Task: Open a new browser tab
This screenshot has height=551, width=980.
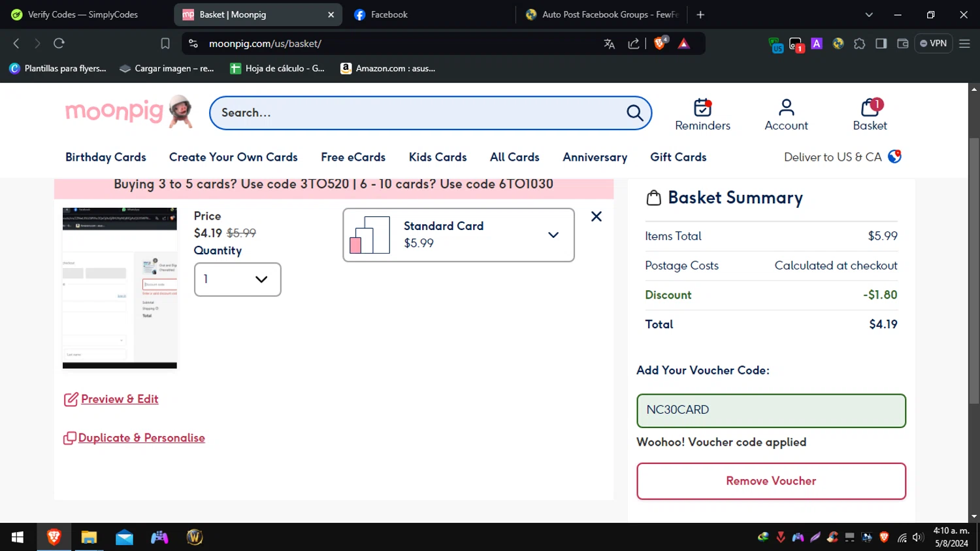Action: [x=700, y=14]
